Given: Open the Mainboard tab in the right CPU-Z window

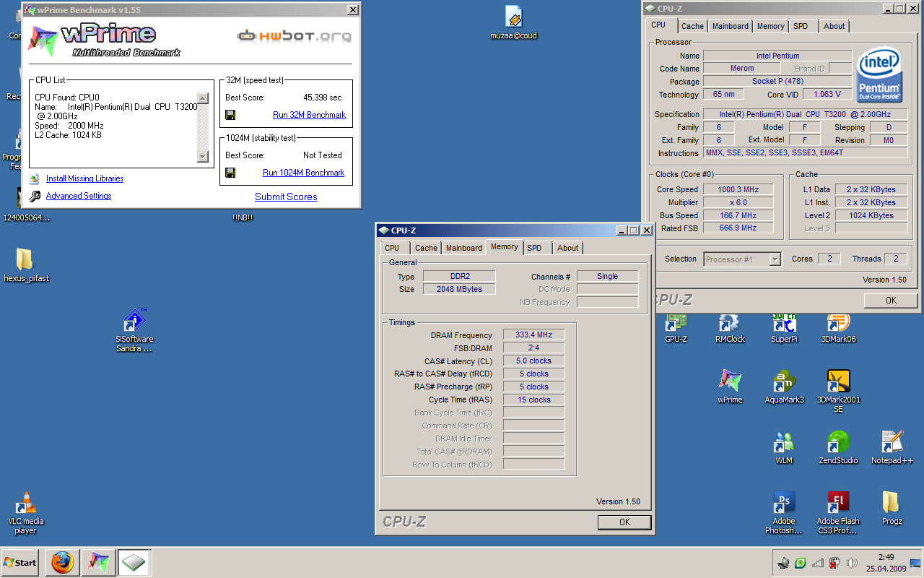Looking at the screenshot, I should pos(730,26).
